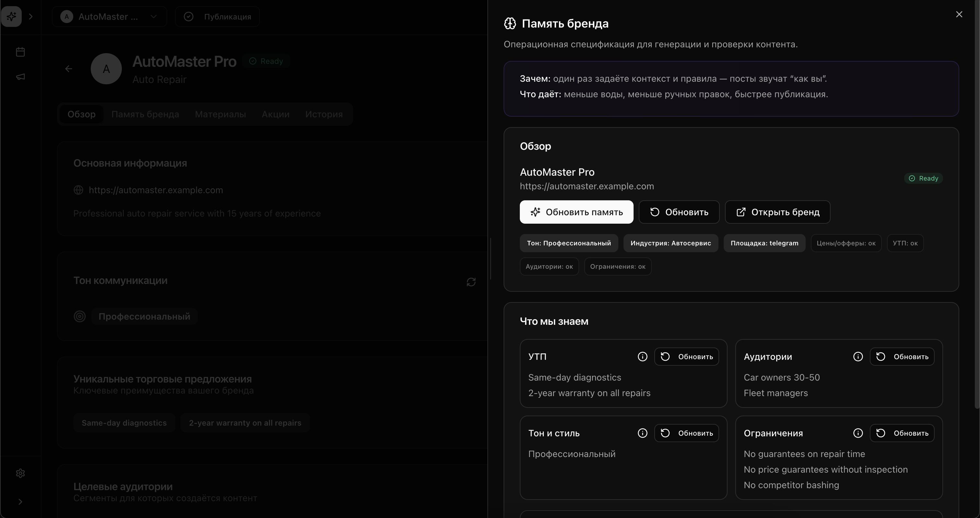Open settings gear in left sidebar
This screenshot has height=518, width=980.
coord(20,473)
